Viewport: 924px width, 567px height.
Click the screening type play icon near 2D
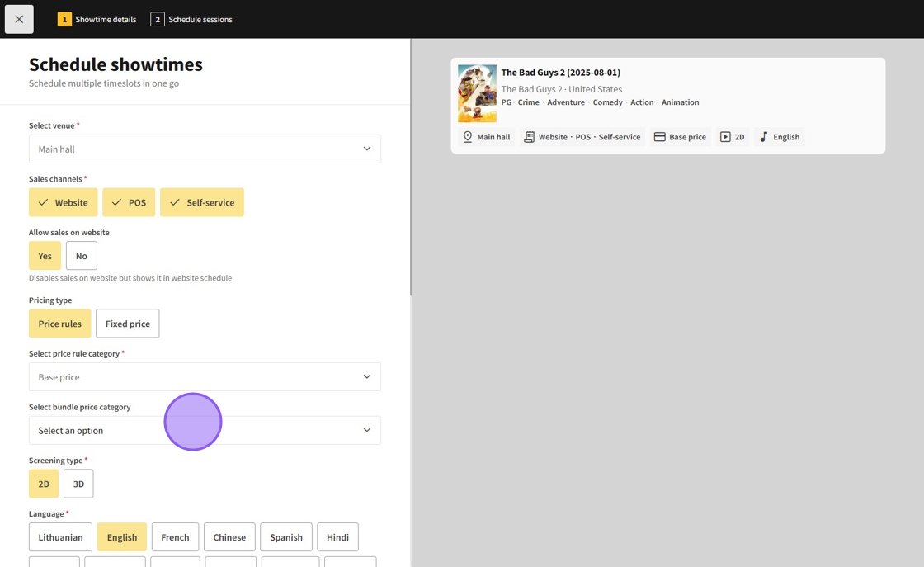725,137
